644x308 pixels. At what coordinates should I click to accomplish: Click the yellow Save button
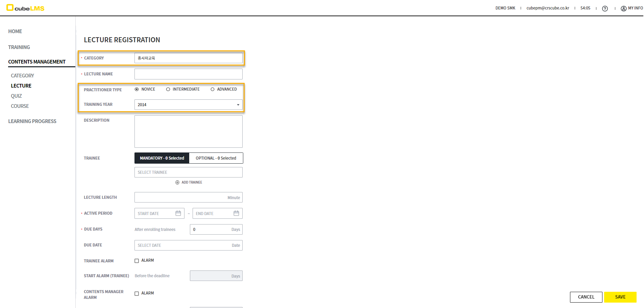coord(620,297)
